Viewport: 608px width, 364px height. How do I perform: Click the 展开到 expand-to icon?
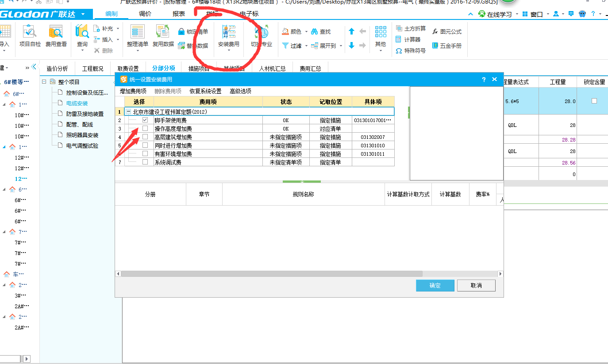tap(315, 46)
